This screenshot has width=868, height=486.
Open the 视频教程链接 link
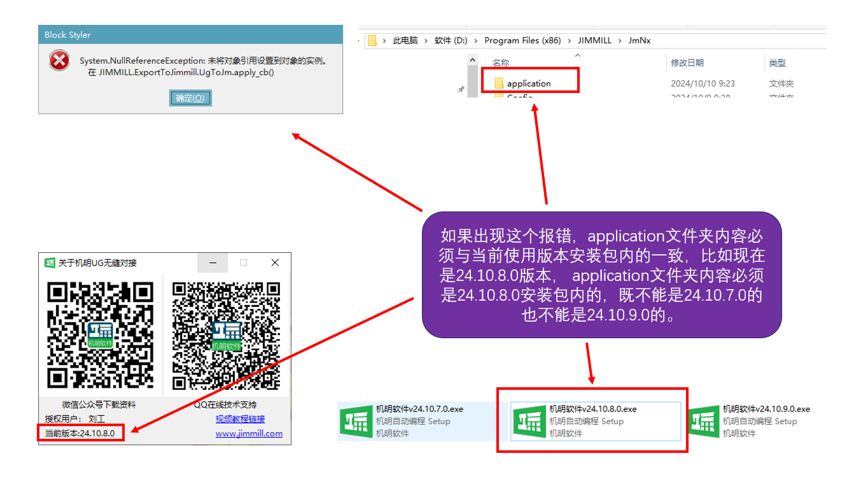[x=240, y=419]
